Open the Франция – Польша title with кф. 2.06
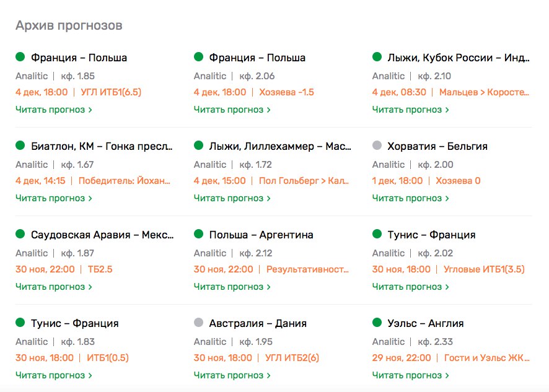The height and width of the screenshot is (392, 549). tap(257, 58)
